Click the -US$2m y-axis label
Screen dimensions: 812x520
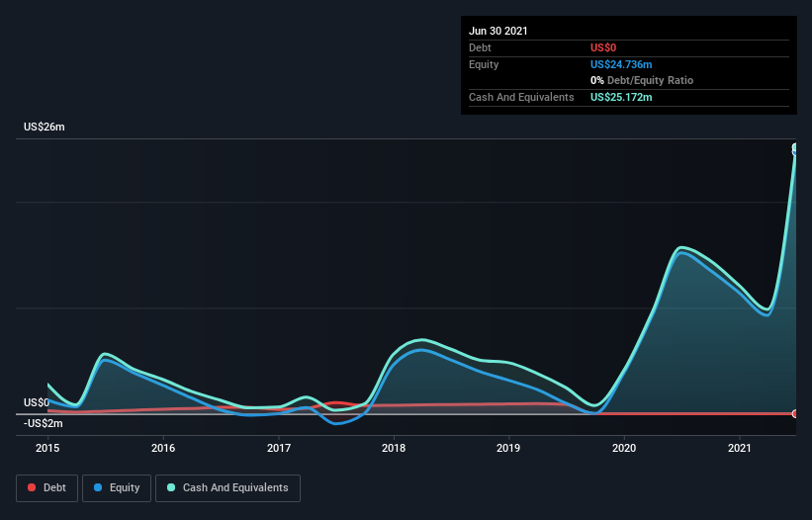point(43,423)
